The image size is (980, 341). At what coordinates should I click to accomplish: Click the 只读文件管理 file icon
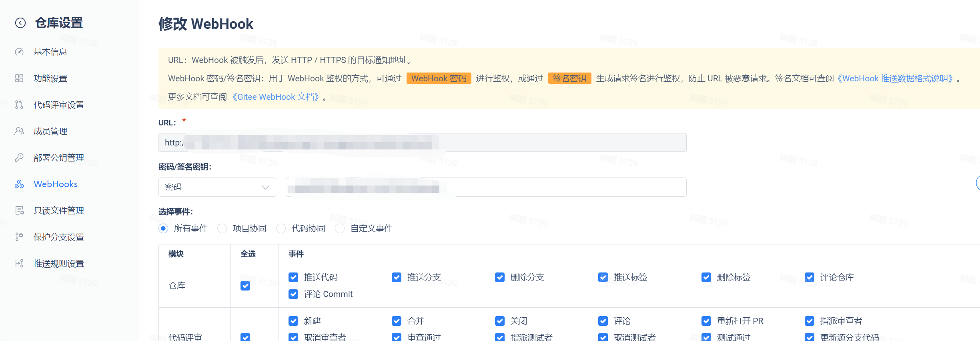pyautogui.click(x=19, y=211)
